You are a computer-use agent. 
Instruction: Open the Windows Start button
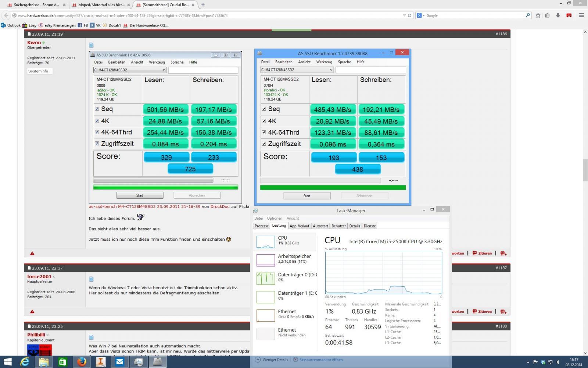(7, 362)
